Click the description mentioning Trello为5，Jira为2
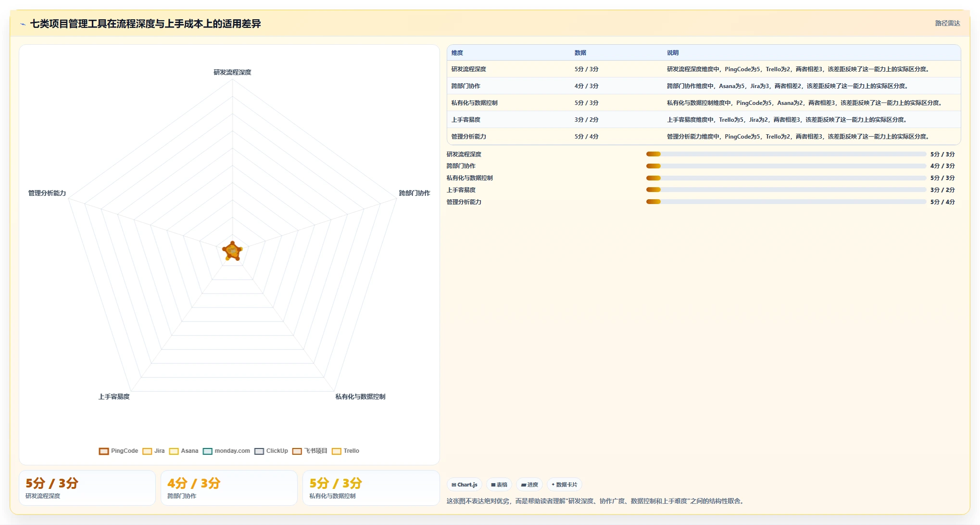980x525 pixels. click(x=787, y=120)
